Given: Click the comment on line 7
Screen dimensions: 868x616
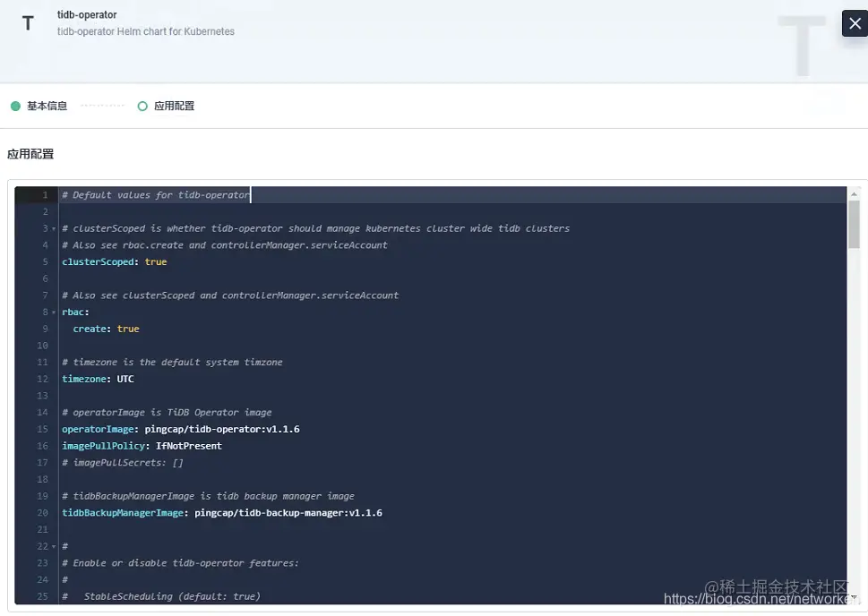Looking at the screenshot, I should tap(230, 295).
